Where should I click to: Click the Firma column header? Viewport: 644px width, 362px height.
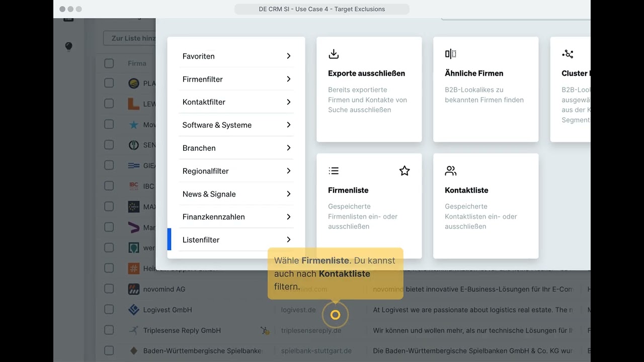click(x=137, y=63)
